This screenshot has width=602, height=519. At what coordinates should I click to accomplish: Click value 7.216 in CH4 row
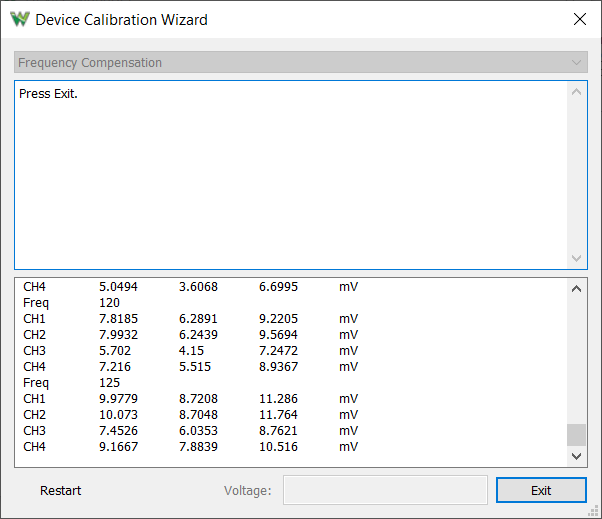115,367
